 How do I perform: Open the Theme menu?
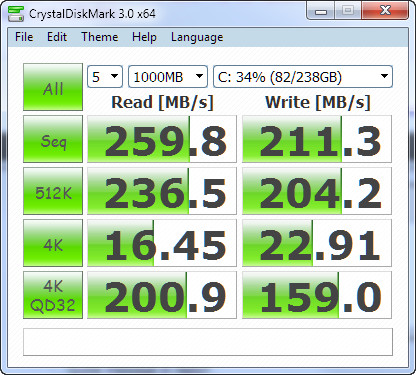(100, 37)
